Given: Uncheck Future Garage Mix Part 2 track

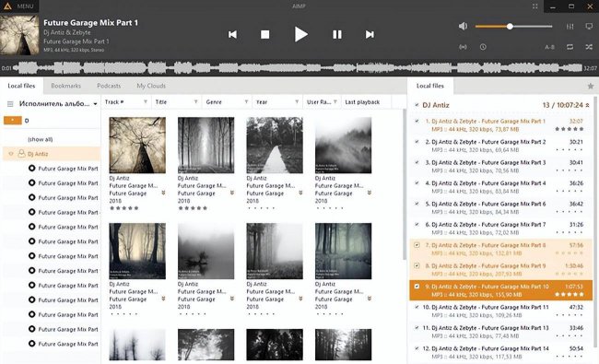Looking at the screenshot, I should 417,142.
